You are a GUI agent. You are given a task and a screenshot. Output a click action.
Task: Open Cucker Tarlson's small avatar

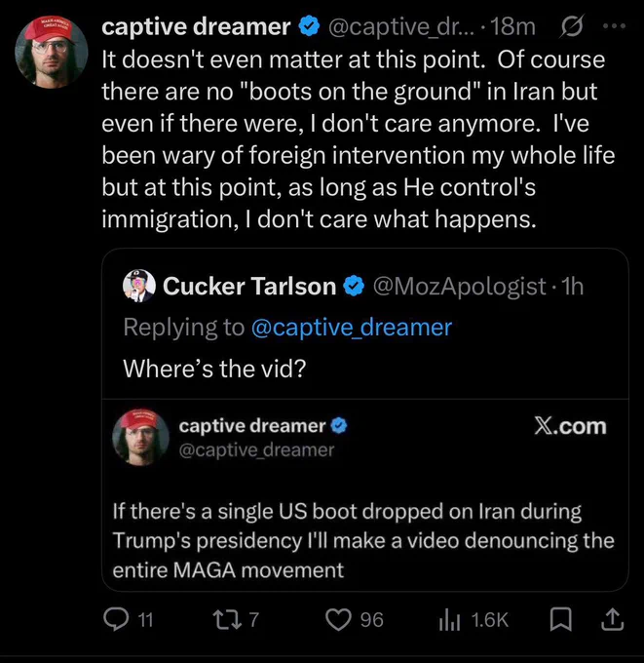click(138, 286)
